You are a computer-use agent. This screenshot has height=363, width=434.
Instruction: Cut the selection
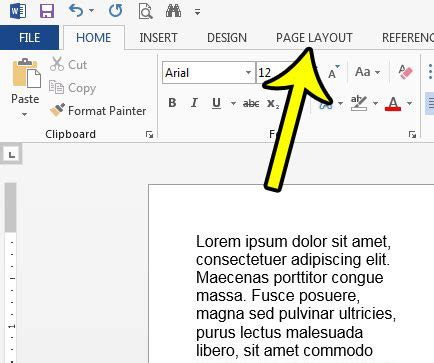(69, 64)
